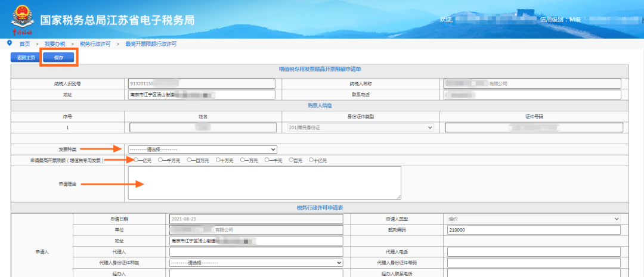Click the 代理人 input field
The image size is (644, 277).
pyautogui.click(x=256, y=251)
